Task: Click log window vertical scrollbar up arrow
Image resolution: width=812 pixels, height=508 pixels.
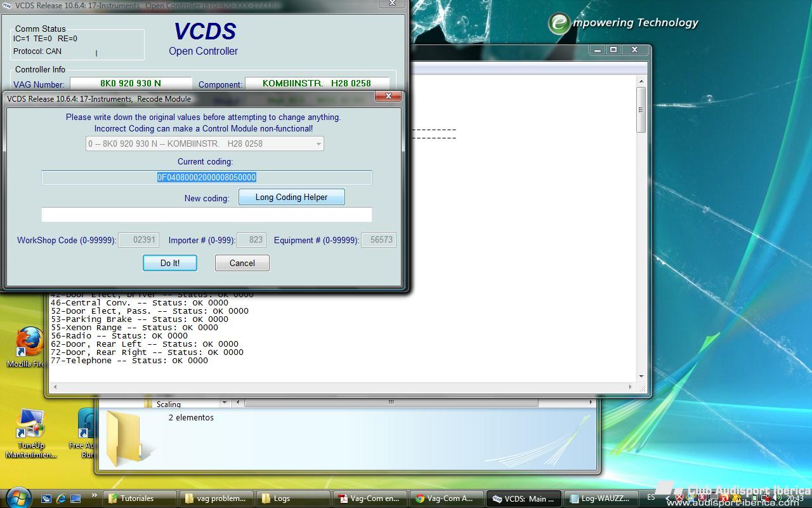Action: [x=641, y=81]
